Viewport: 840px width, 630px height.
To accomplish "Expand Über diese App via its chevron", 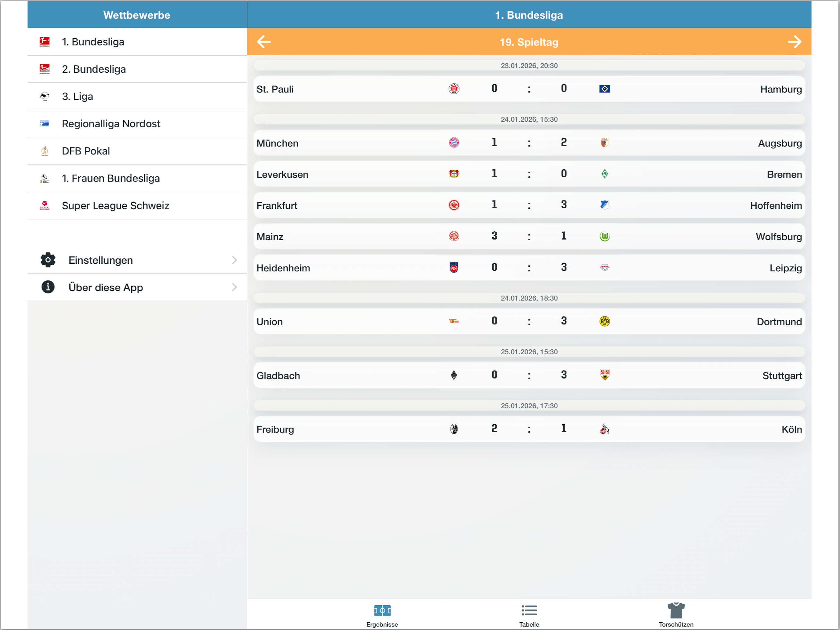I will coord(234,287).
